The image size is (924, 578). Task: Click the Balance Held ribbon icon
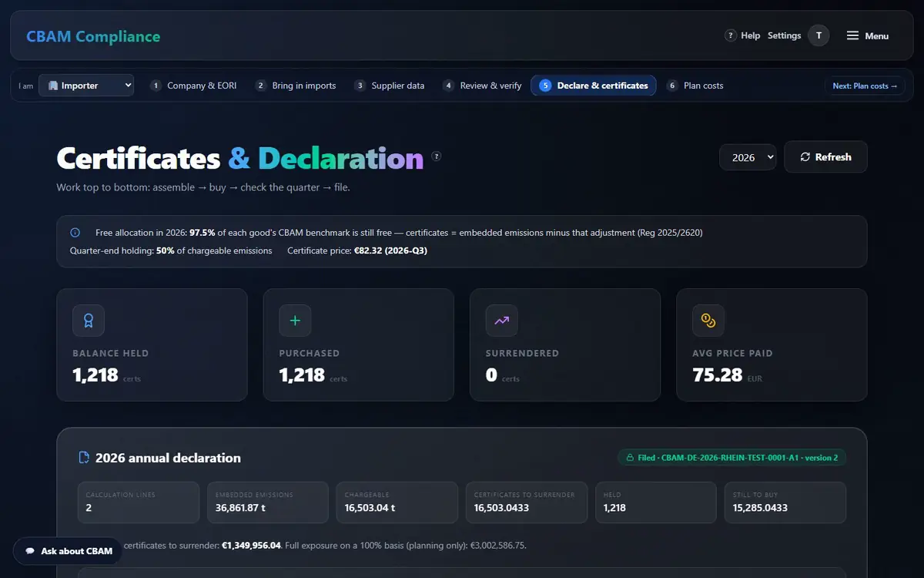click(89, 321)
